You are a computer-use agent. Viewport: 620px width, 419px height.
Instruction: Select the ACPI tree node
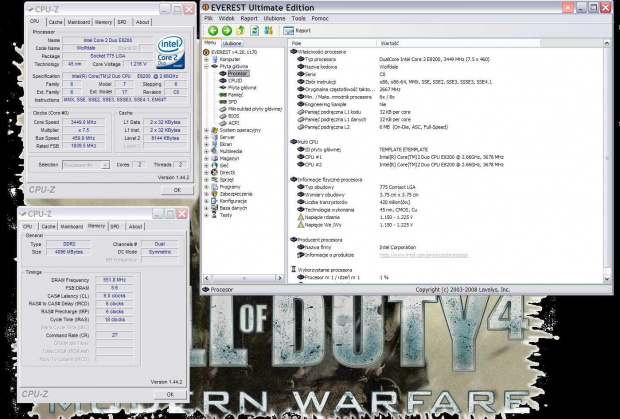[x=234, y=123]
